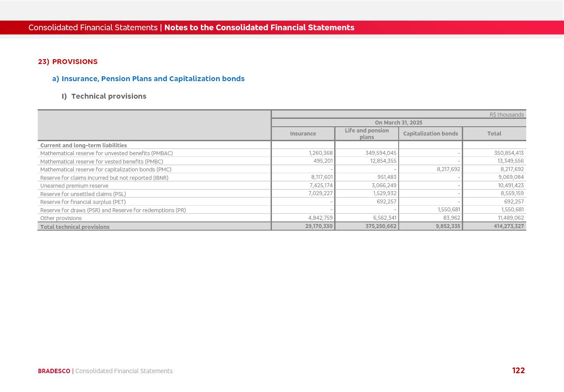The image size is (564, 392).
Task: Click the "Total technical provisions" row label
Action: coord(75,227)
